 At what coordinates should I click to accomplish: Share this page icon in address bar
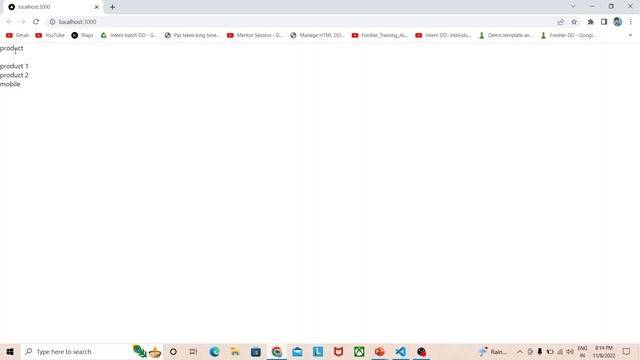coord(561,22)
